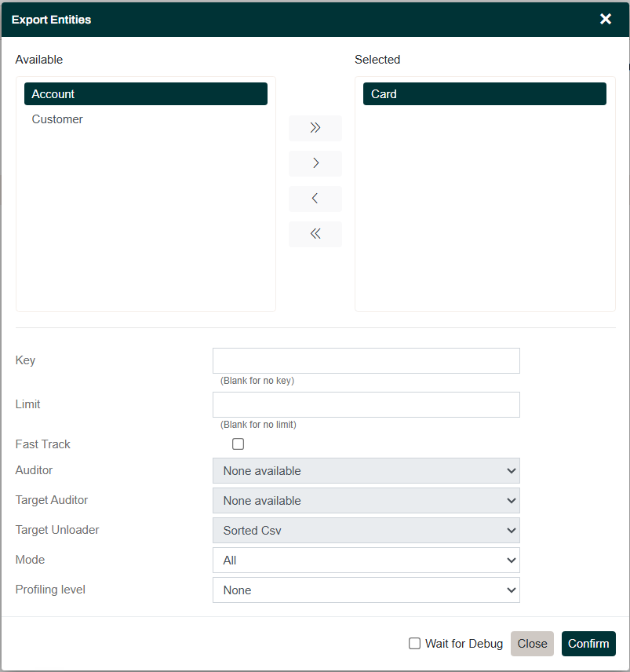Check the Wait for Debug option
Viewport: 630px width, 672px height.
click(414, 643)
